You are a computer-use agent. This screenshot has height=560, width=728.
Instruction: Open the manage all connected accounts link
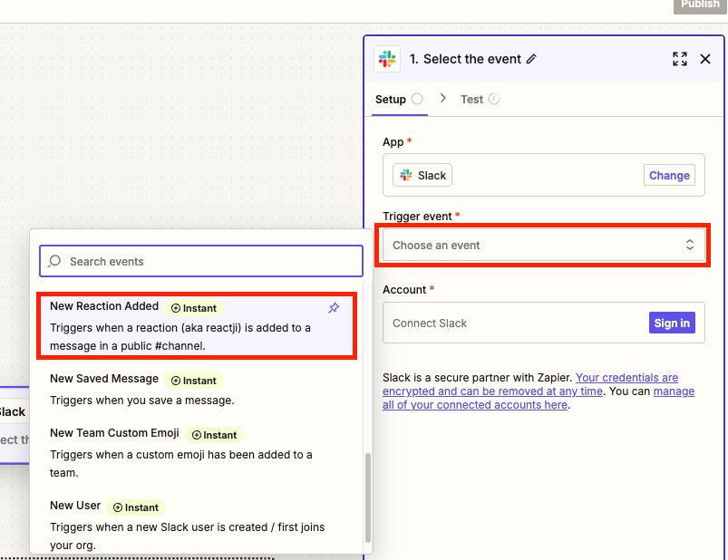pos(539,398)
